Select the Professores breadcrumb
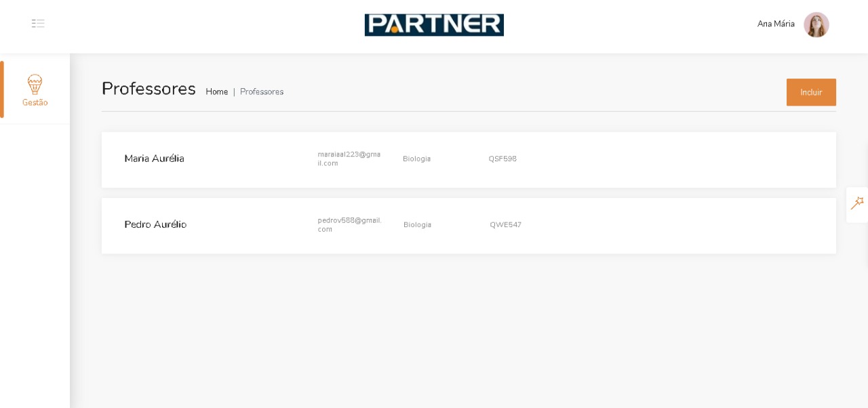This screenshot has width=868, height=408. (262, 91)
